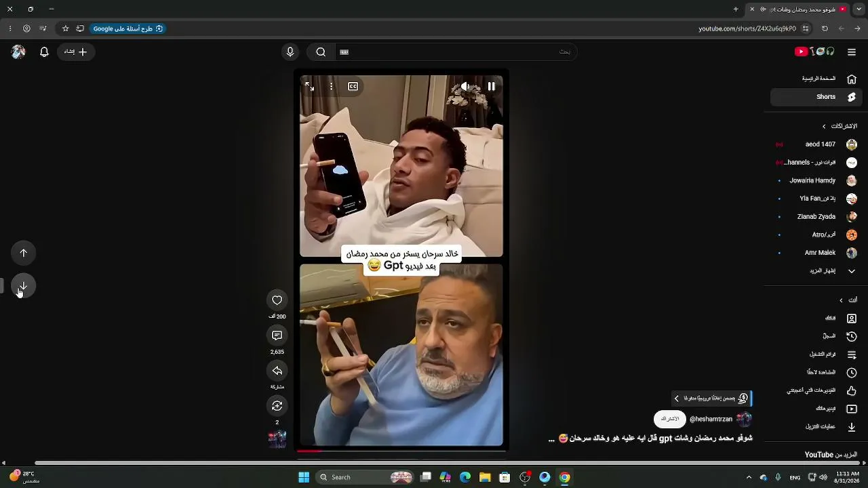Share the Short via the arrow icon
868x488 pixels.
pos(277,371)
